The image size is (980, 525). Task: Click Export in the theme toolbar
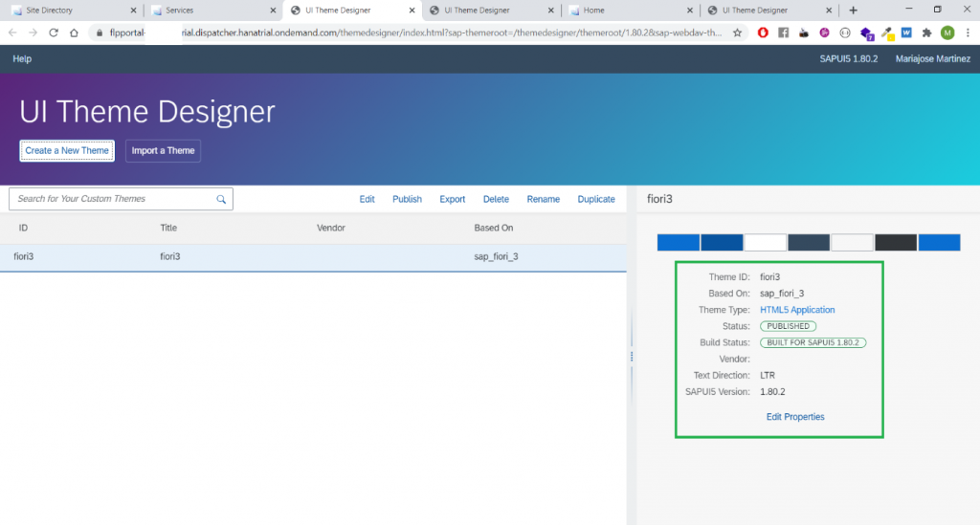(x=452, y=199)
